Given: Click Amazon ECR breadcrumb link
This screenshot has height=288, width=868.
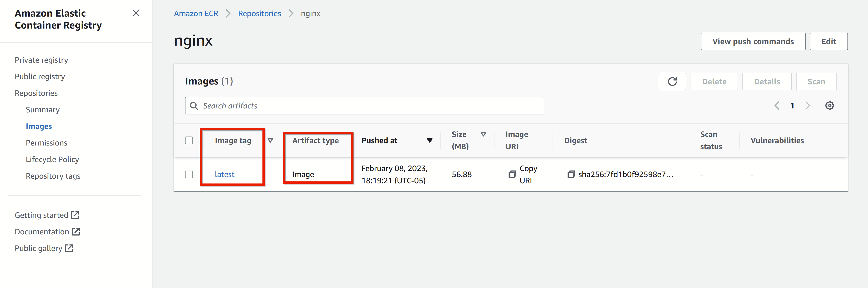Looking at the screenshot, I should point(196,14).
